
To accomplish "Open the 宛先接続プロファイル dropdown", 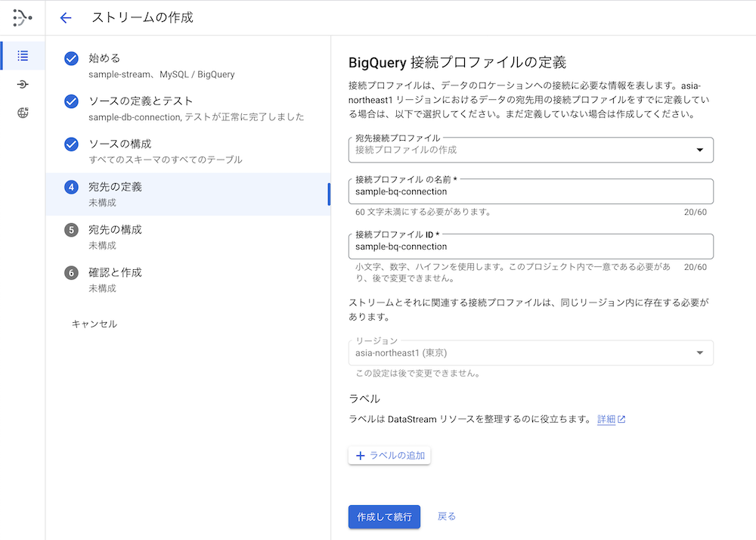I will tap(531, 150).
